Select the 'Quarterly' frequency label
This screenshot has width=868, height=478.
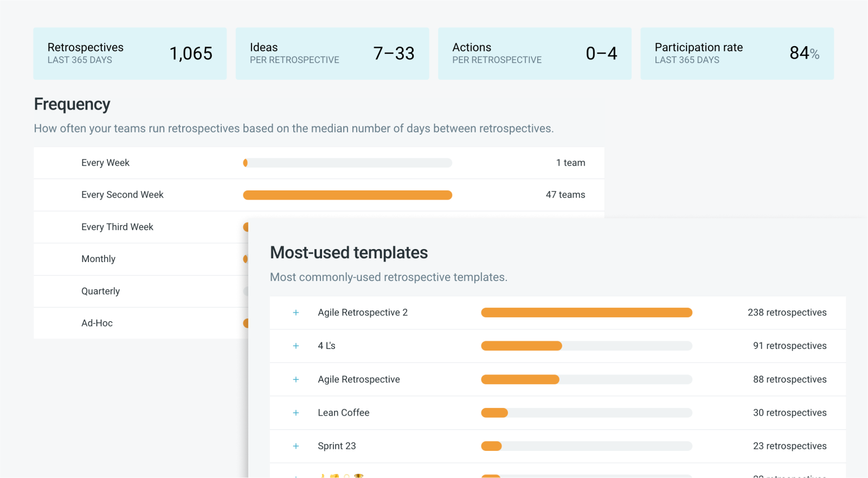click(100, 291)
